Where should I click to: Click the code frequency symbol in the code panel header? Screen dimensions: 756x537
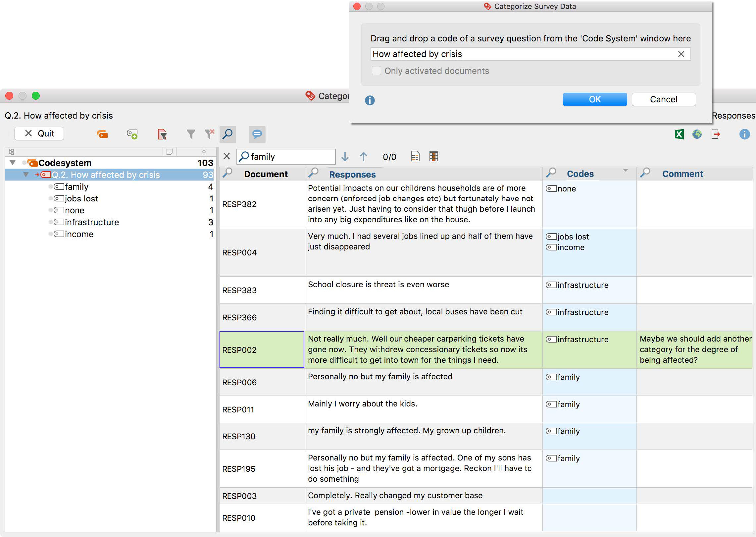pos(204,152)
